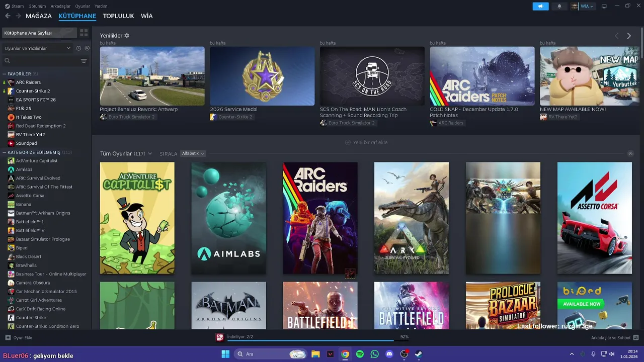644x362 pixels.
Task: Open Google Chrome from the taskbar
Action: point(345,354)
